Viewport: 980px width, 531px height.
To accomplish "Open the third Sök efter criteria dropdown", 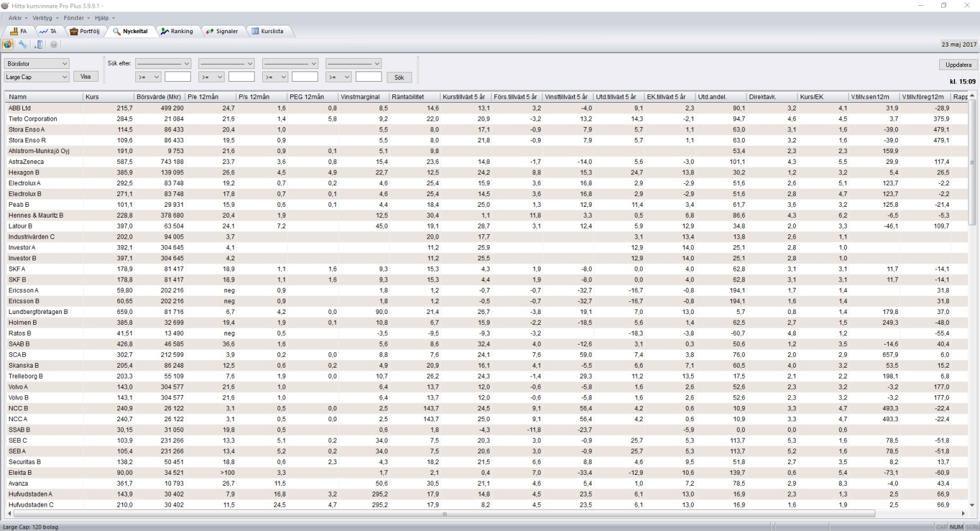I will point(290,63).
